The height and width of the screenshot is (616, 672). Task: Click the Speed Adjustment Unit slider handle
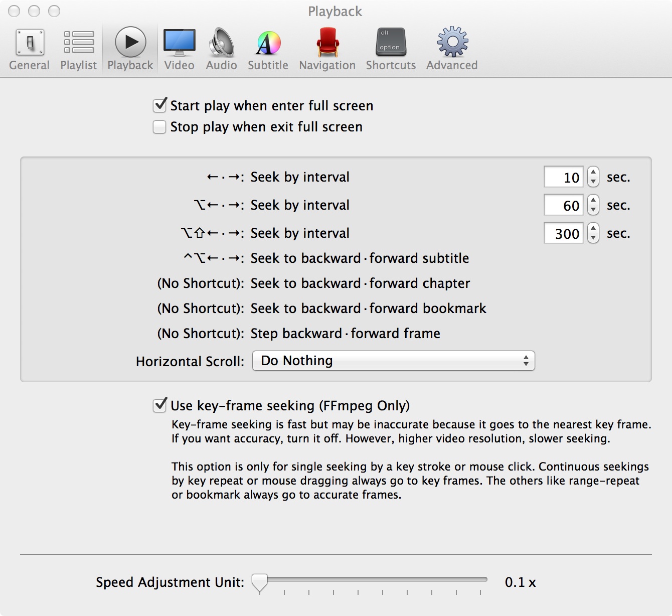coord(260,582)
